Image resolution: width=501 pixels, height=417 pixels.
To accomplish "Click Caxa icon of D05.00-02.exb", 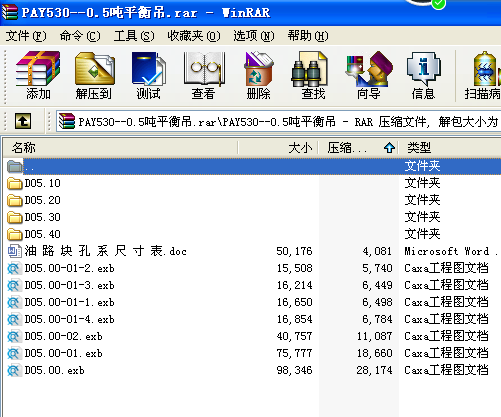I will 14,336.
